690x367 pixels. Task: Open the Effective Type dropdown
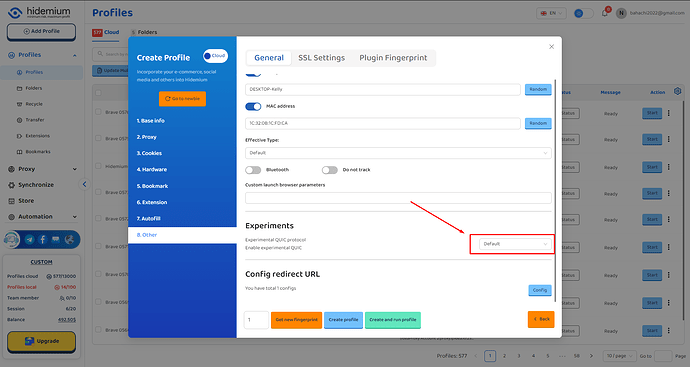[x=398, y=153]
